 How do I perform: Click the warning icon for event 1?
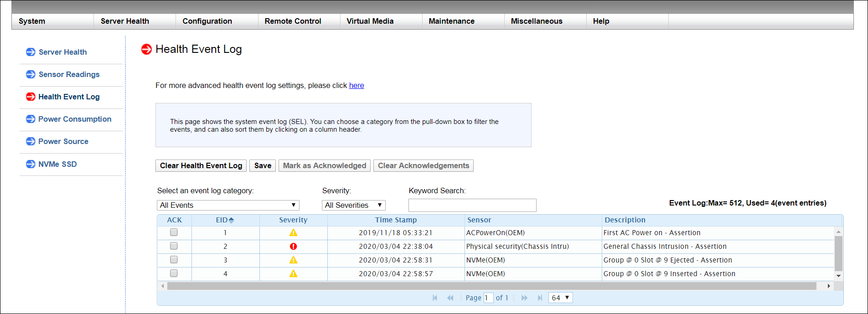pos(293,233)
